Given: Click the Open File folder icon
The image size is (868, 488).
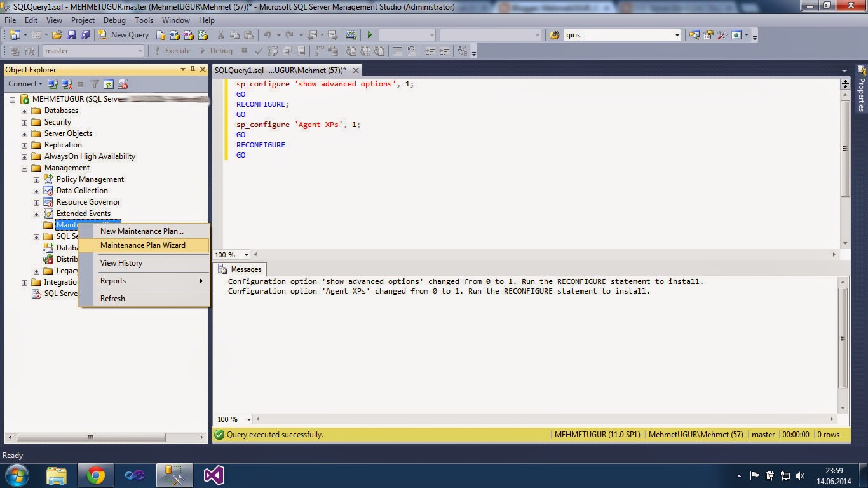Looking at the screenshot, I should pos(57,35).
